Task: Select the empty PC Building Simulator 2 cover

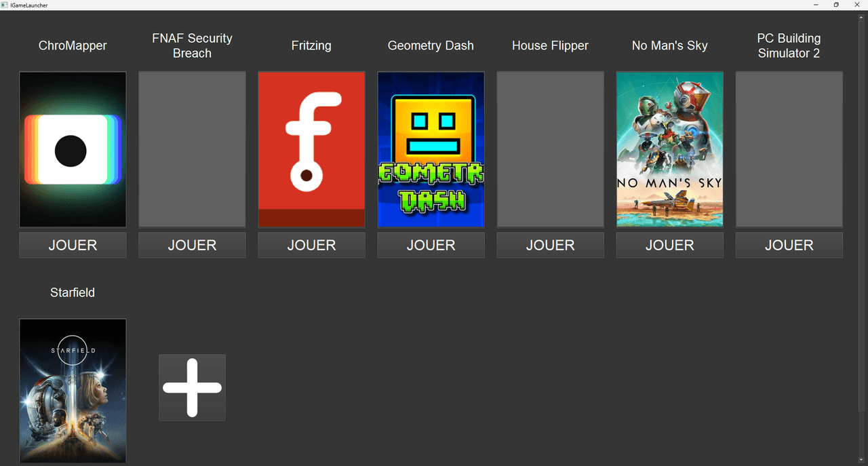Action: pyautogui.click(x=789, y=149)
